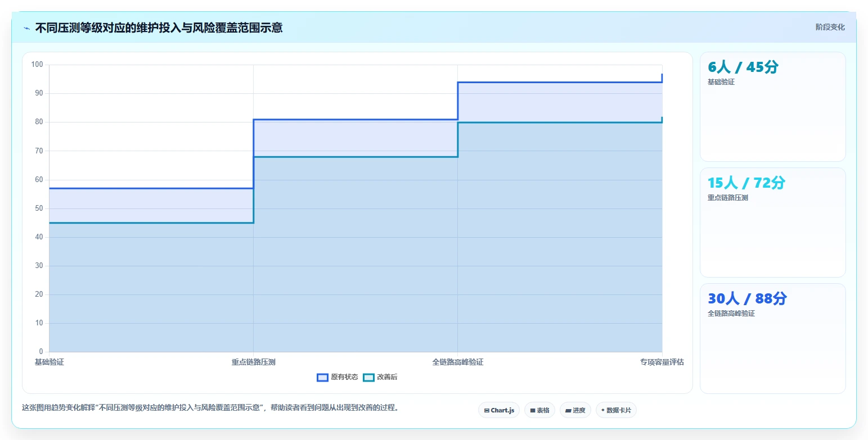Click the 基础验证 axis label
Screen dimensions: 868x440
pos(50,362)
